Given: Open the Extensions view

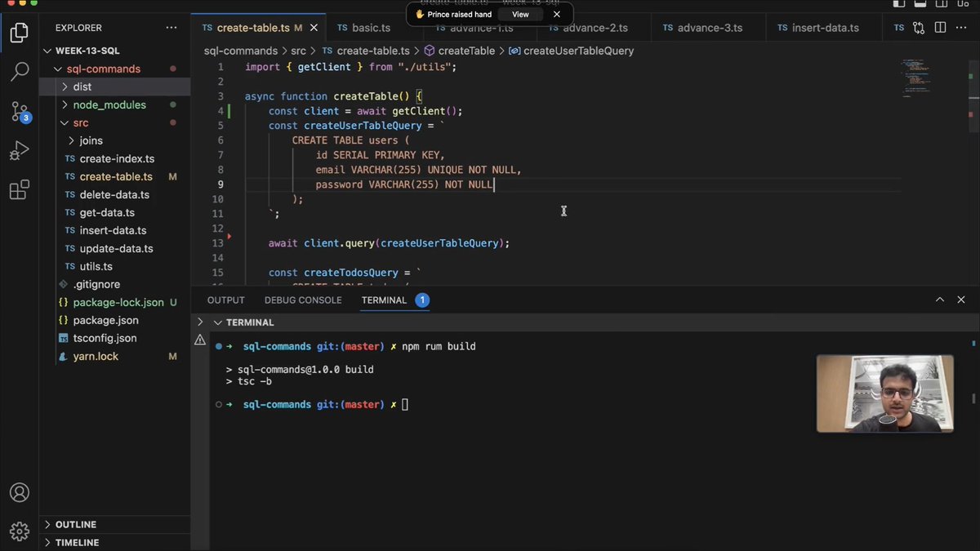Looking at the screenshot, I should 19,190.
